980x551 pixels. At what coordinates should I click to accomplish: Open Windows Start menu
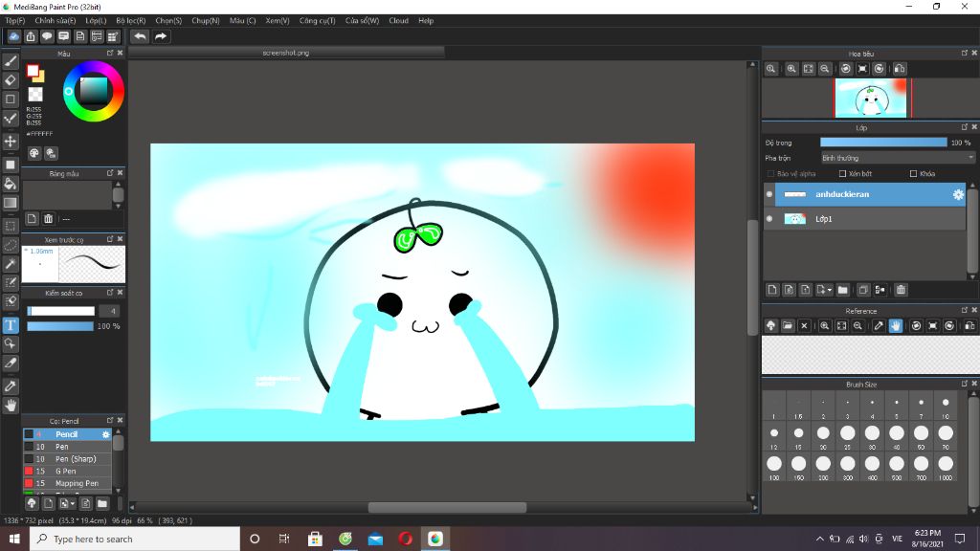point(14,539)
